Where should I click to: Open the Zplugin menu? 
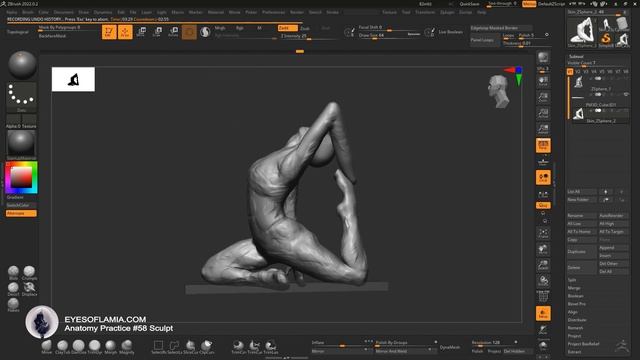pyautogui.click(x=447, y=12)
